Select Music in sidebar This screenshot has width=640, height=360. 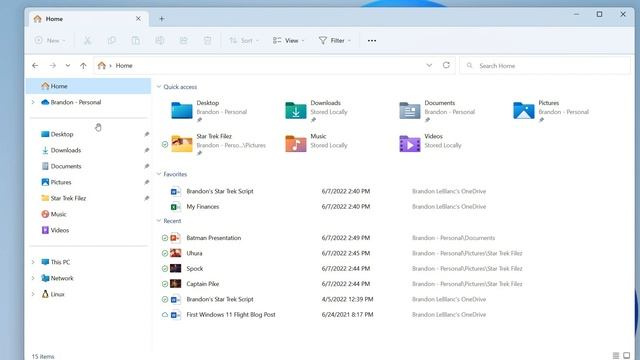pyautogui.click(x=88, y=214)
